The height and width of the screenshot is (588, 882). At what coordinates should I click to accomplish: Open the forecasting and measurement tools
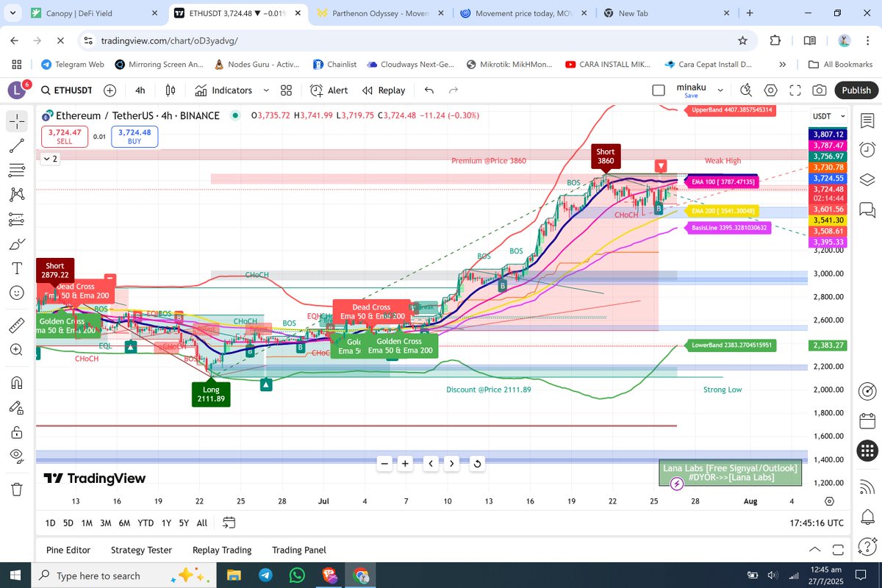[x=17, y=219]
